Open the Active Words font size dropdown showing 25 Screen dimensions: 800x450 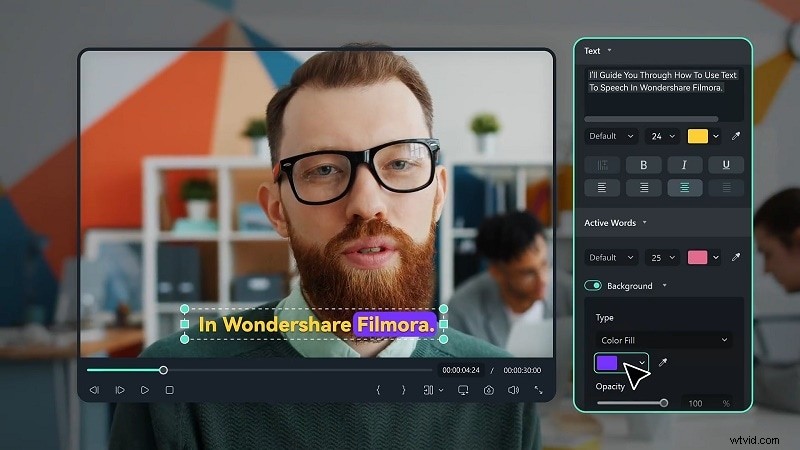click(x=662, y=257)
